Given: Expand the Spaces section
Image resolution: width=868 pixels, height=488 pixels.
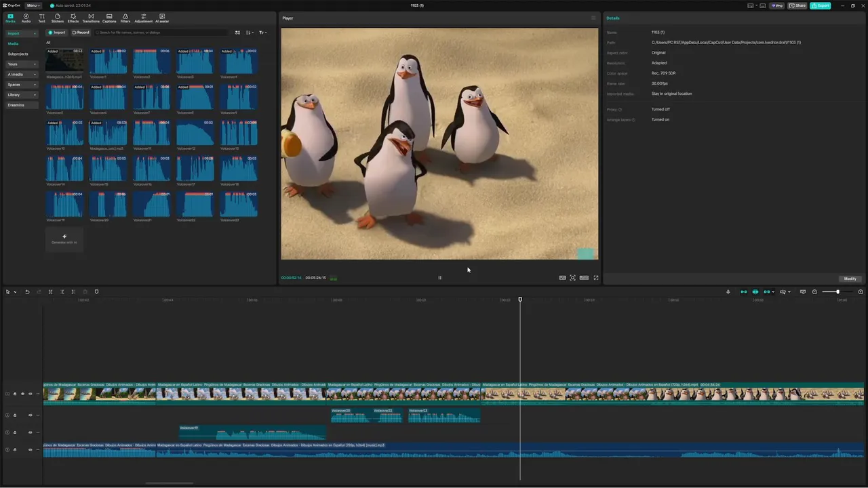Looking at the screenshot, I should pos(22,85).
